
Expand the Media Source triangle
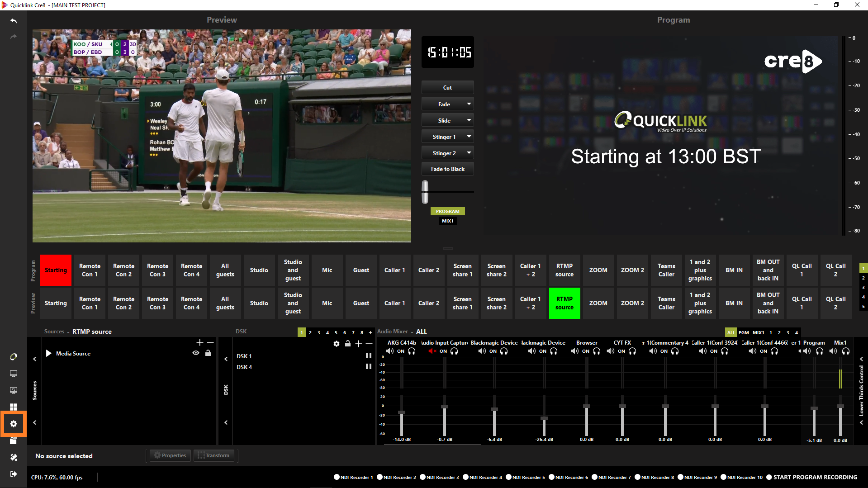pyautogui.click(x=48, y=353)
